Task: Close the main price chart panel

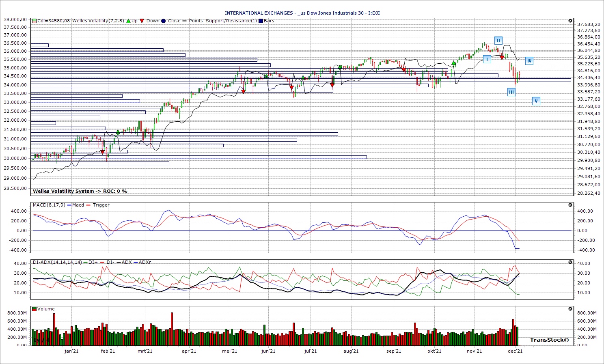Action: (570, 21)
